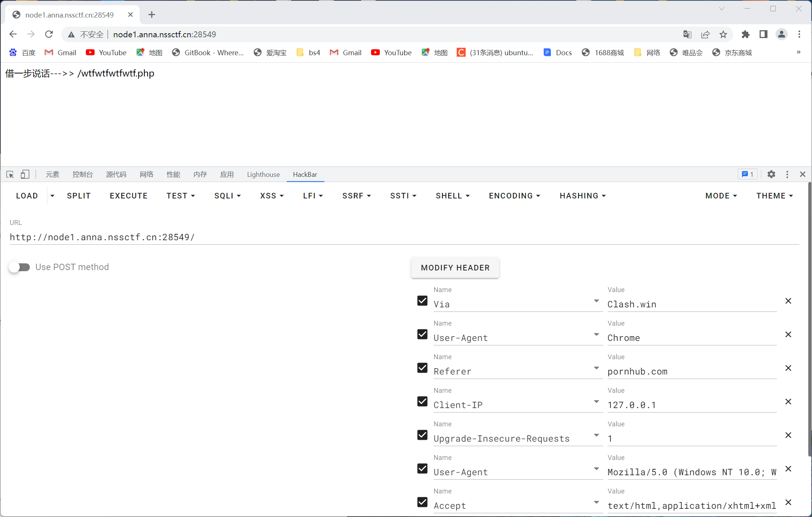Open the ENCODING dropdown menu
This screenshot has height=517, width=812.
point(514,196)
